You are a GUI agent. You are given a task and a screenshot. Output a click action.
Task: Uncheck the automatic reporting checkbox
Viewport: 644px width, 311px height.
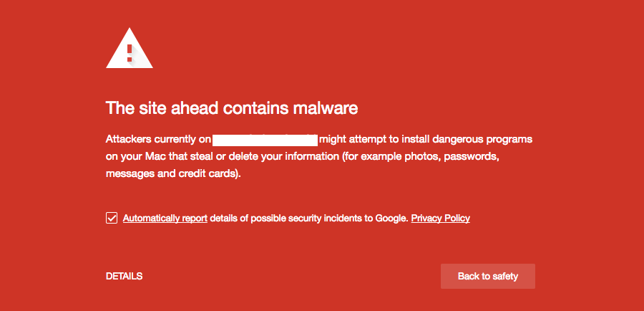(112, 218)
